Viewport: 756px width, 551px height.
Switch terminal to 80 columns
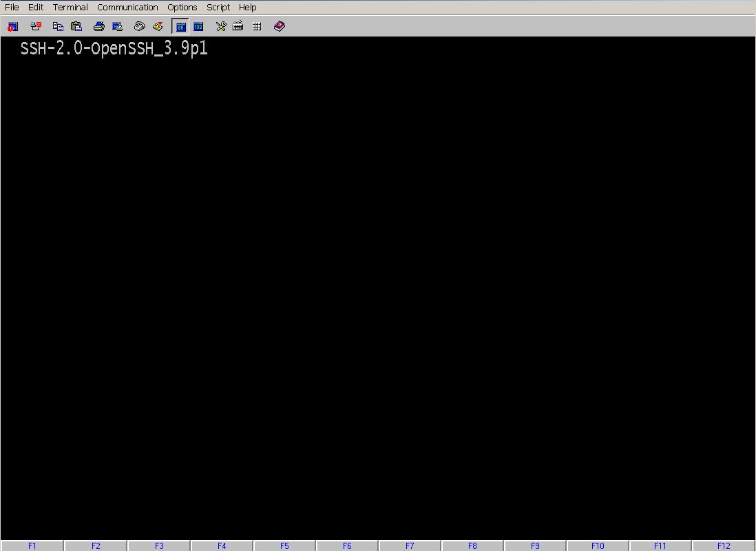click(180, 27)
